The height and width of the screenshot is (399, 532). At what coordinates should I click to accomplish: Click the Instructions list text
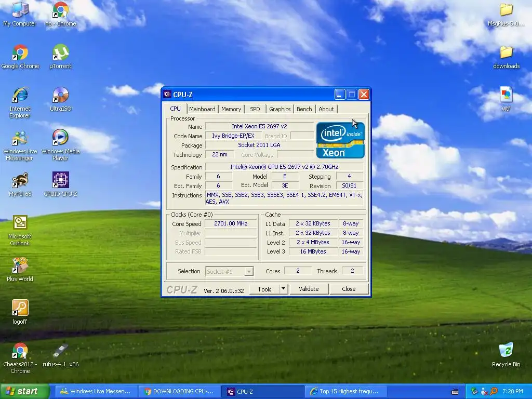(x=284, y=198)
